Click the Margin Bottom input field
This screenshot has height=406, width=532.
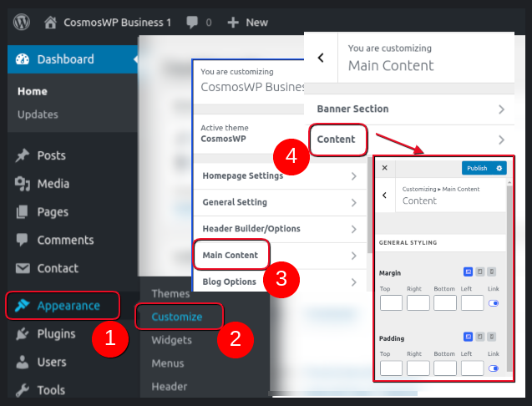click(x=445, y=302)
